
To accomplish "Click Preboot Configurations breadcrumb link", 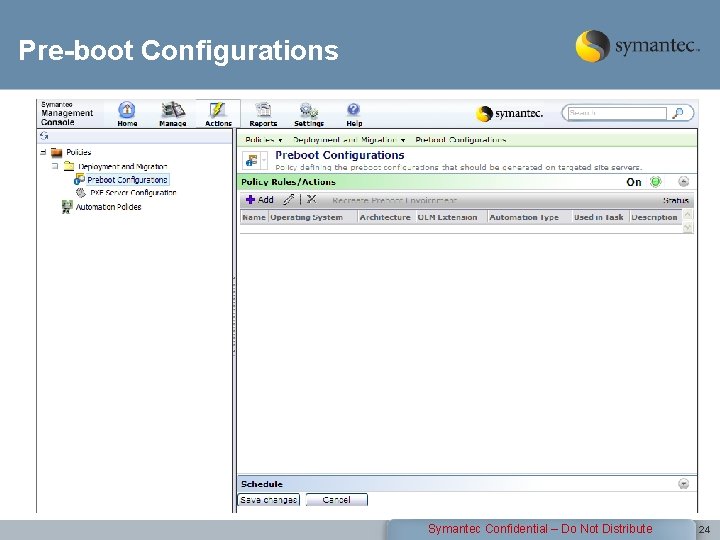I will (461, 140).
